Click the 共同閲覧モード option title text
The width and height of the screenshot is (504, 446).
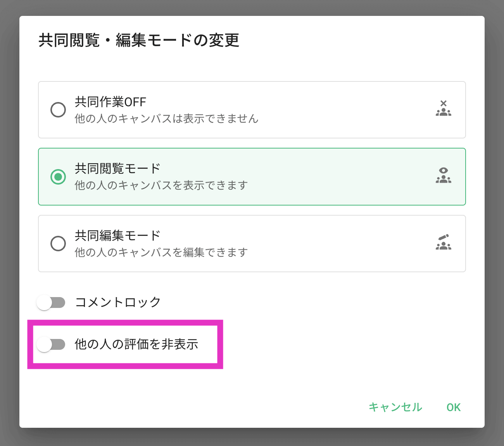[x=117, y=169]
